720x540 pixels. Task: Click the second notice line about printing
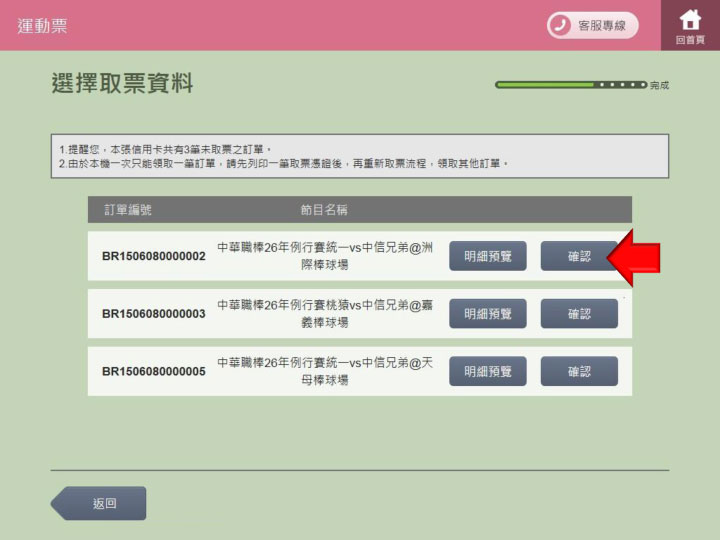point(283,163)
